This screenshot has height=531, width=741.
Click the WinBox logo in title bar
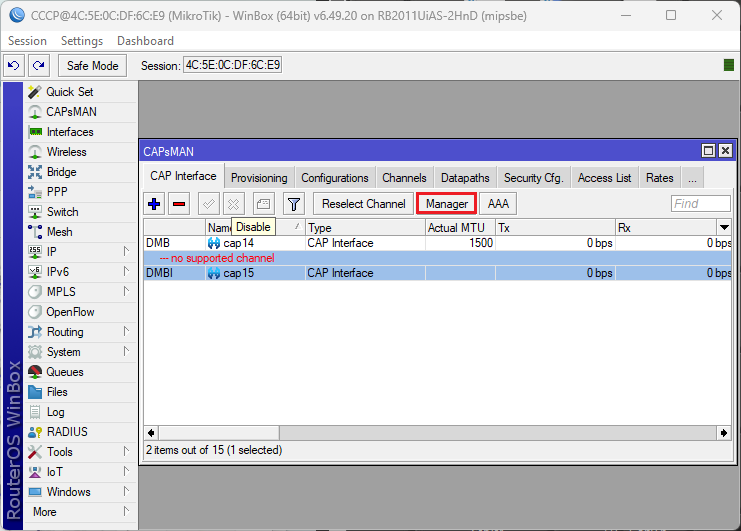(x=17, y=15)
